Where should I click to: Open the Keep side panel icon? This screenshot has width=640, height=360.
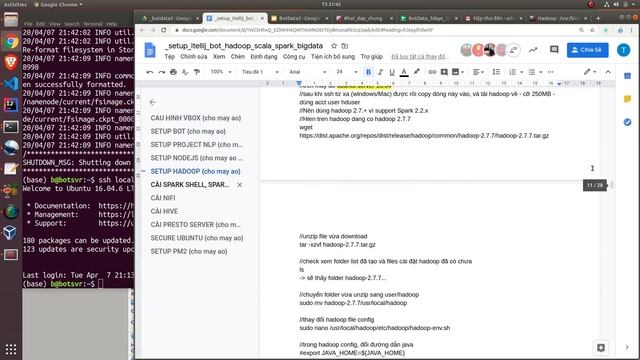(x=627, y=99)
